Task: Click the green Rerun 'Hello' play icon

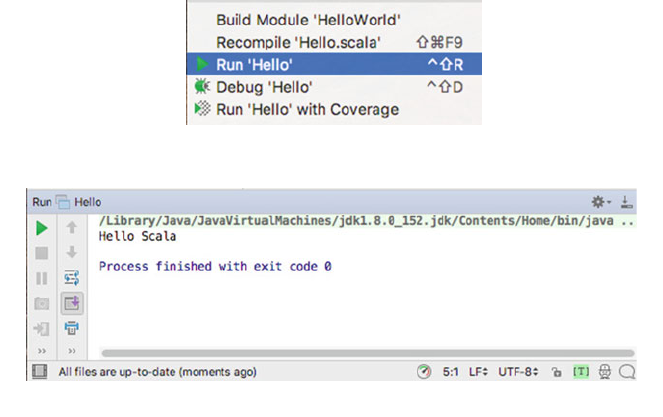Action: point(42,228)
